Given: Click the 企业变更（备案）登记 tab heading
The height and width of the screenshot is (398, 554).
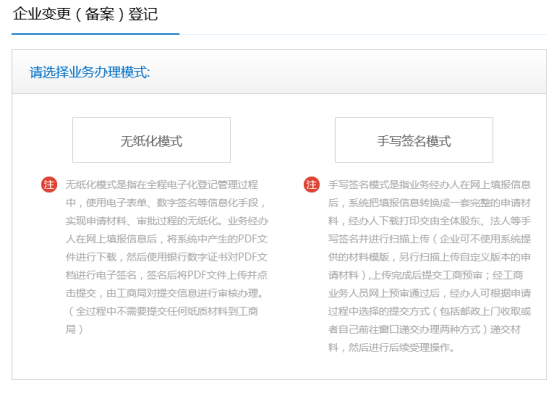Looking at the screenshot, I should (85, 14).
